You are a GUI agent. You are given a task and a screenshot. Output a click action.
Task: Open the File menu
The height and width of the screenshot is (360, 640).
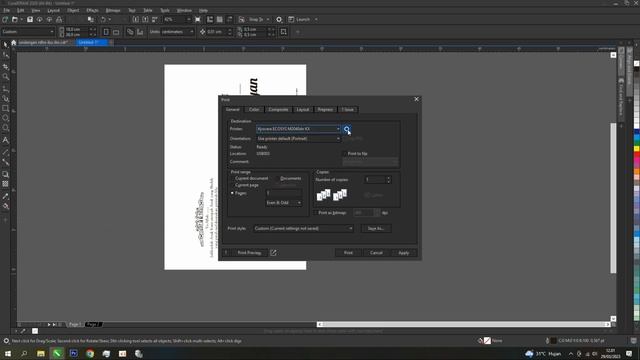pyautogui.click(x=7, y=10)
